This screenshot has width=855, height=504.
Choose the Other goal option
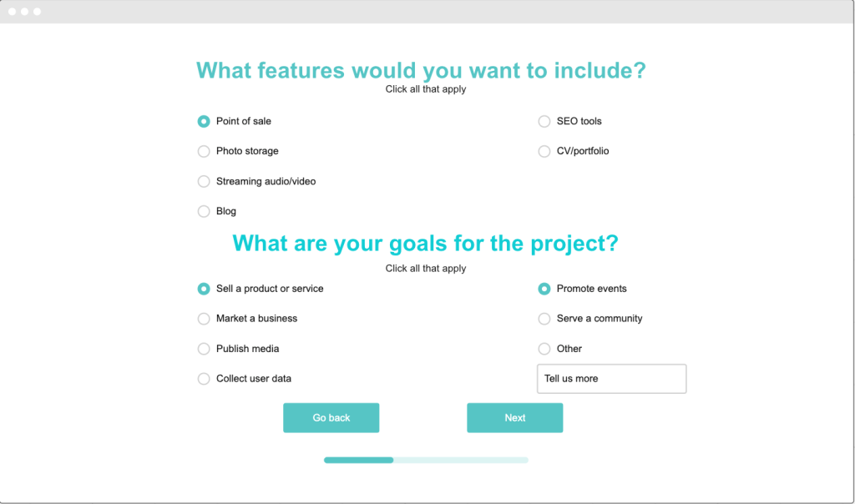pos(544,349)
